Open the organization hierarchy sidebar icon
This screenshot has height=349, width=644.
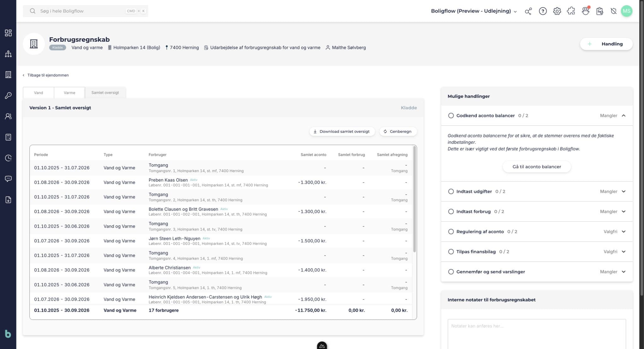pos(8,54)
